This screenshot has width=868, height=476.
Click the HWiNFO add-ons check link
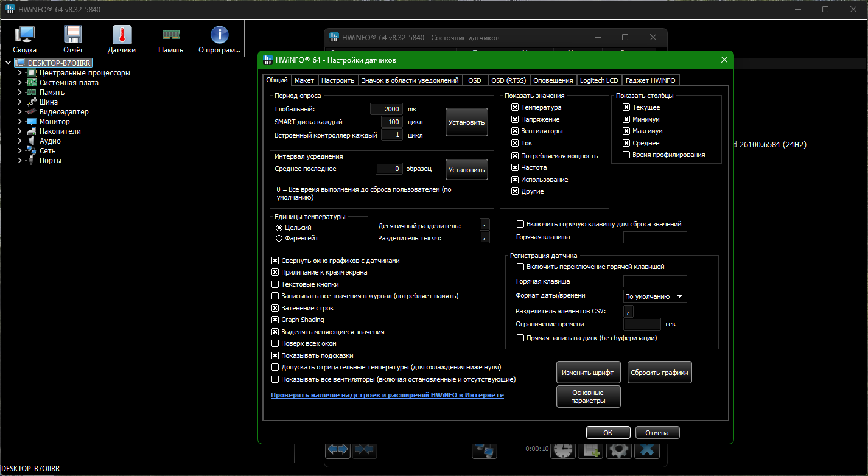pos(387,396)
